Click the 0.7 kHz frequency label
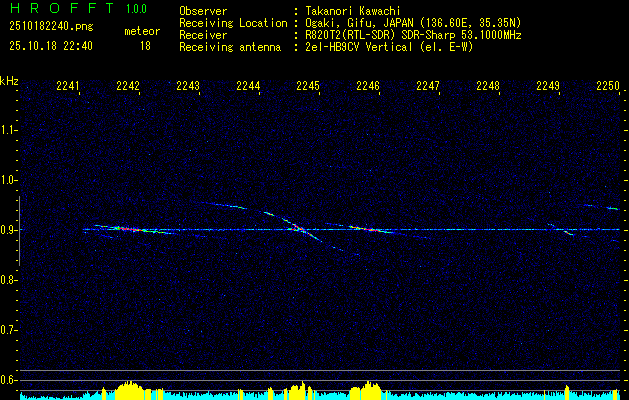 [8, 330]
